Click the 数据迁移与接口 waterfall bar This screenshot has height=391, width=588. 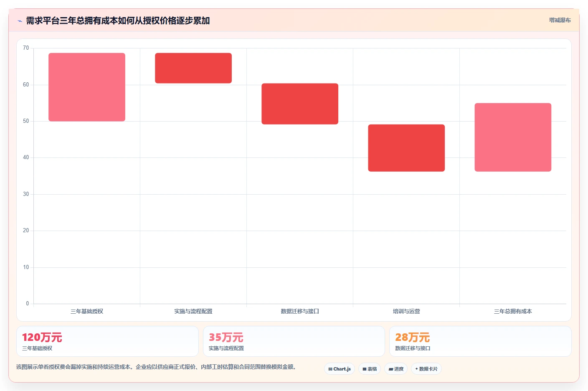click(300, 104)
